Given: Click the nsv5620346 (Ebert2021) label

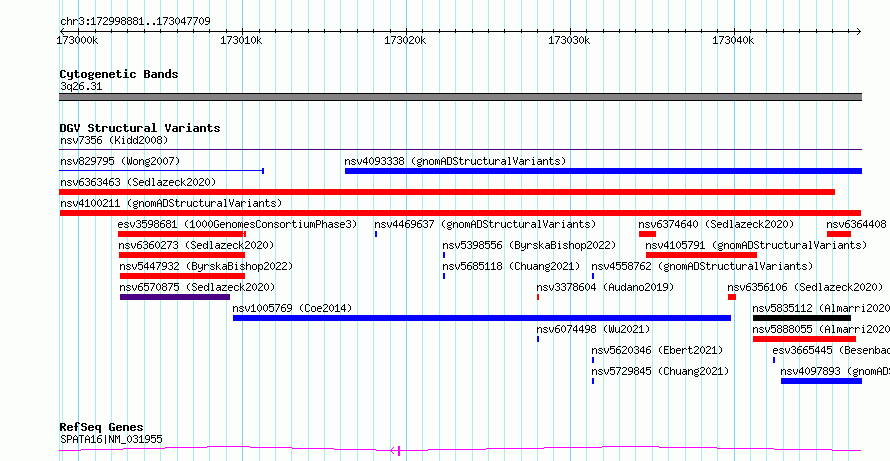Looking at the screenshot, I should coord(657,350).
